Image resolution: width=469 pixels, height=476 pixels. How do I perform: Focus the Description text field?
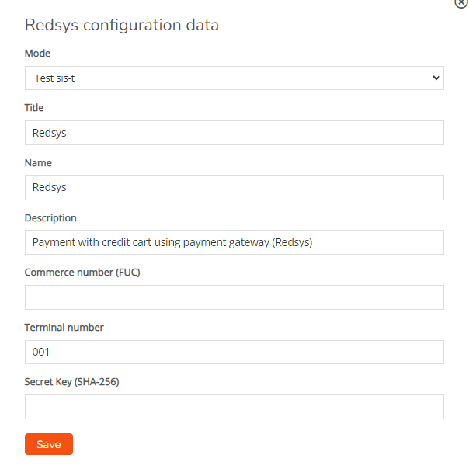coord(234,242)
